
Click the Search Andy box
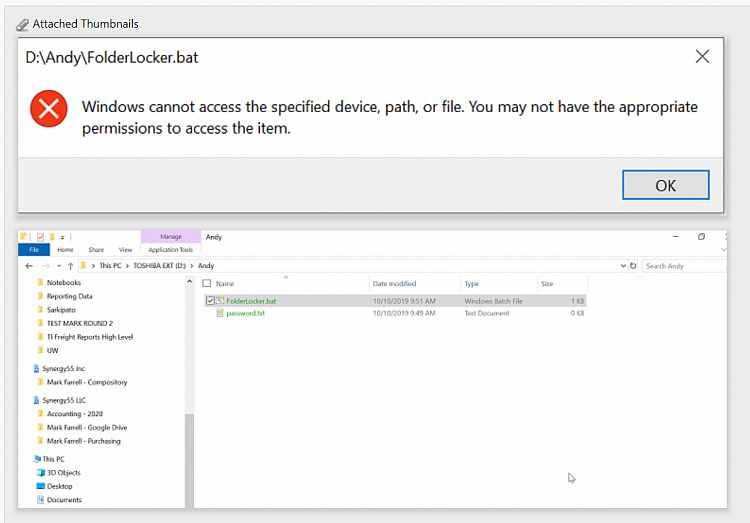684,266
